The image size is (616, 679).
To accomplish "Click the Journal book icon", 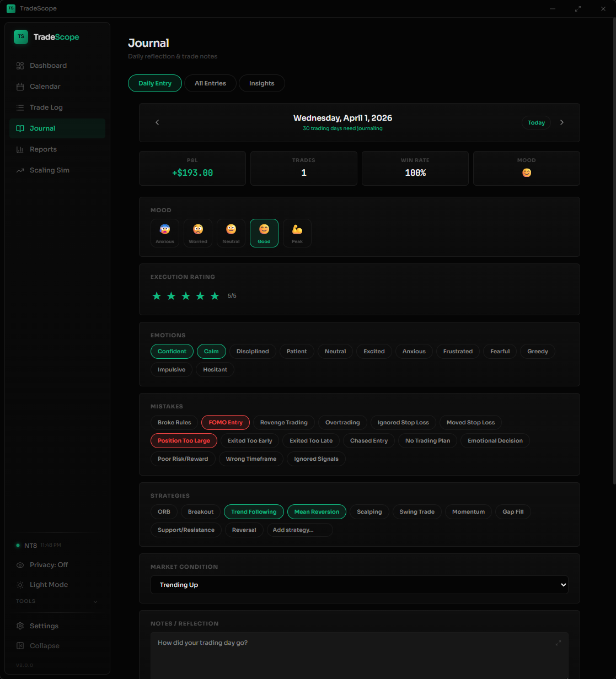I will pyautogui.click(x=20, y=128).
